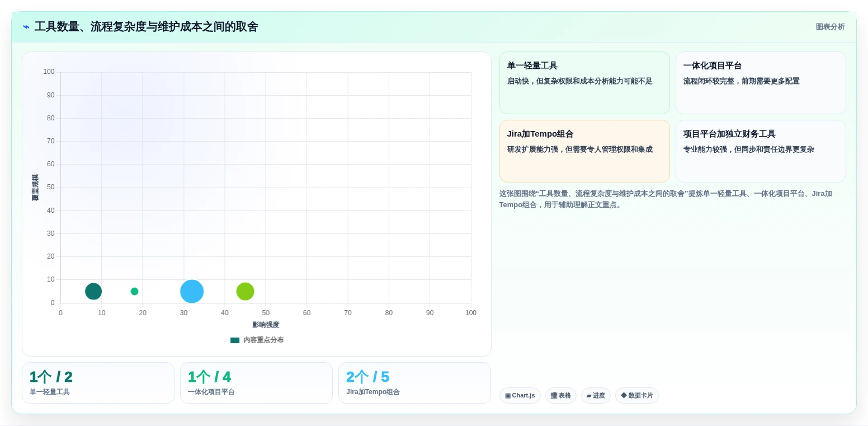Click the chart summary paragraph text
This screenshot has height=426, width=868.
(666, 199)
